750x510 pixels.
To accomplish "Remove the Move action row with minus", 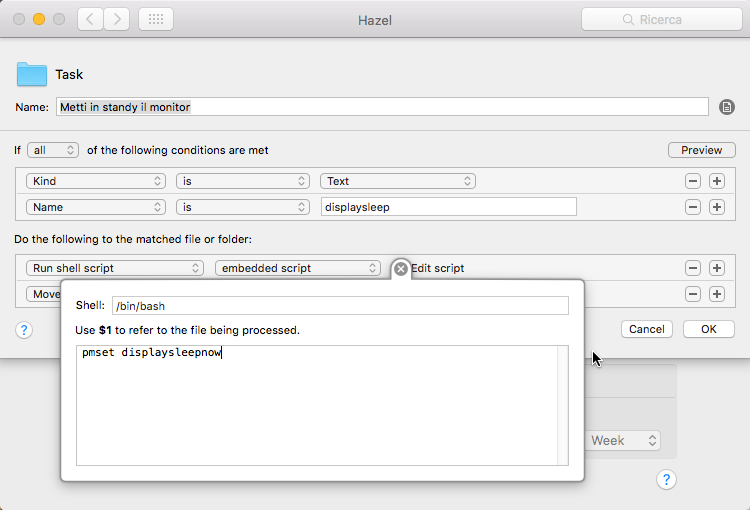I will (x=693, y=294).
